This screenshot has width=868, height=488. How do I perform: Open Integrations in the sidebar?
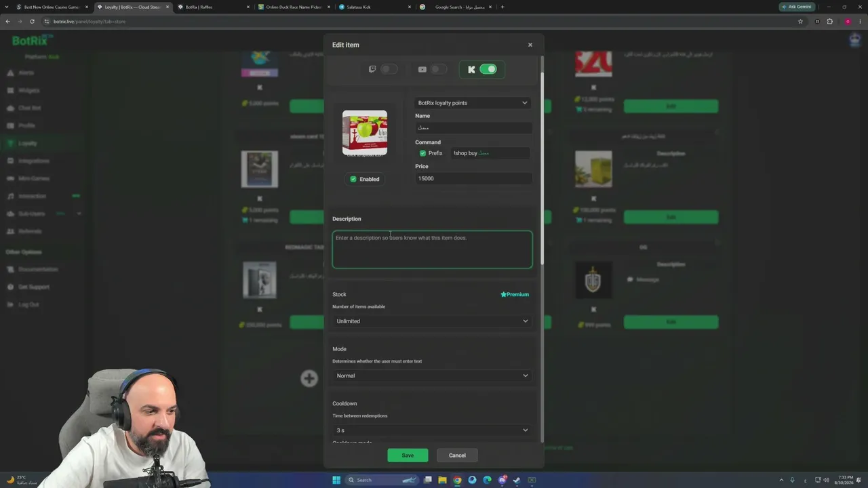34,161
